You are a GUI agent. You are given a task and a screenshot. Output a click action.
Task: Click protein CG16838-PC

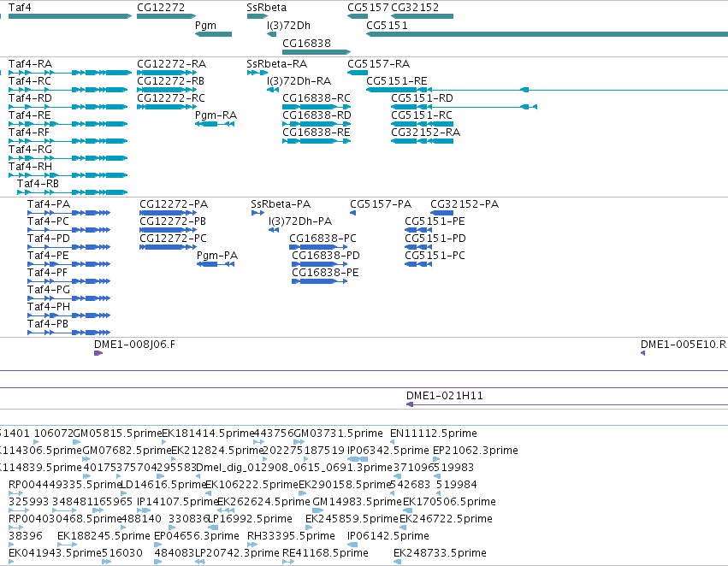tap(318, 247)
